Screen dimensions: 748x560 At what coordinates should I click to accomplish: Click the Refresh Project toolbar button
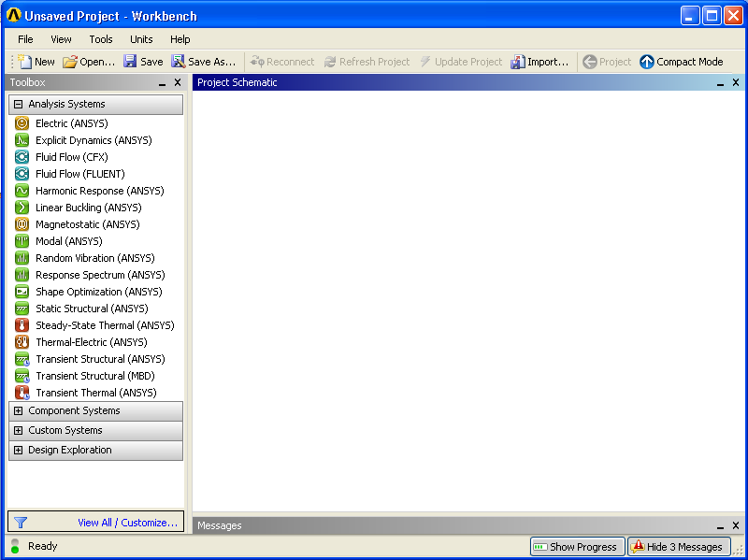[367, 62]
